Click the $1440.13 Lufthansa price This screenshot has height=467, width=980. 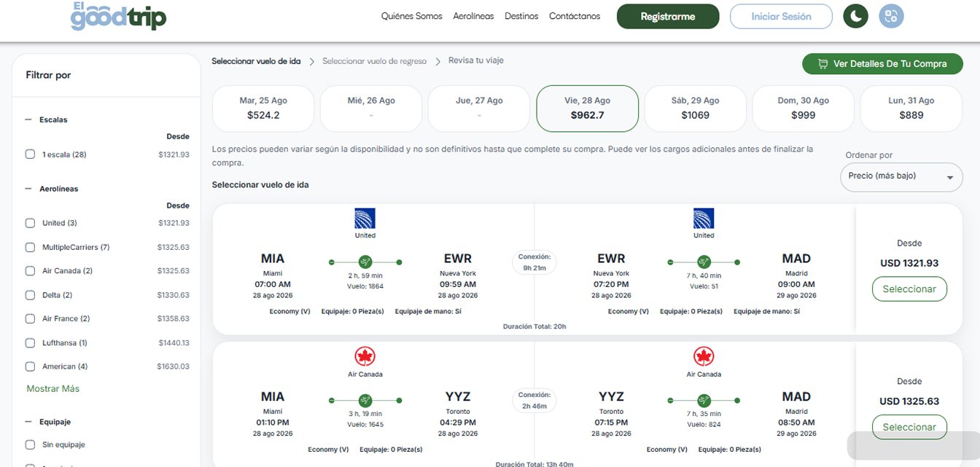174,342
